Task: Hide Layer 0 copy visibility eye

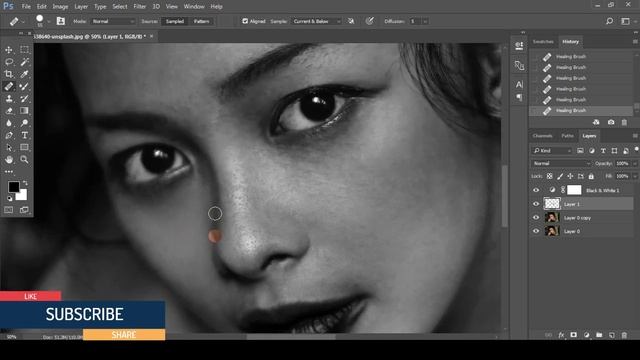Action: point(536,218)
